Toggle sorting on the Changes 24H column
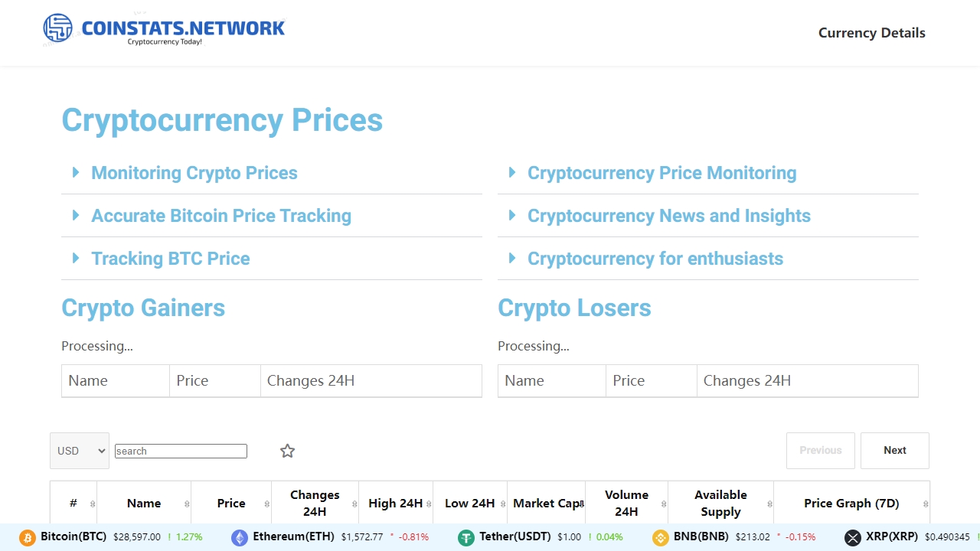Viewport: 980px width, 551px height. [x=353, y=504]
